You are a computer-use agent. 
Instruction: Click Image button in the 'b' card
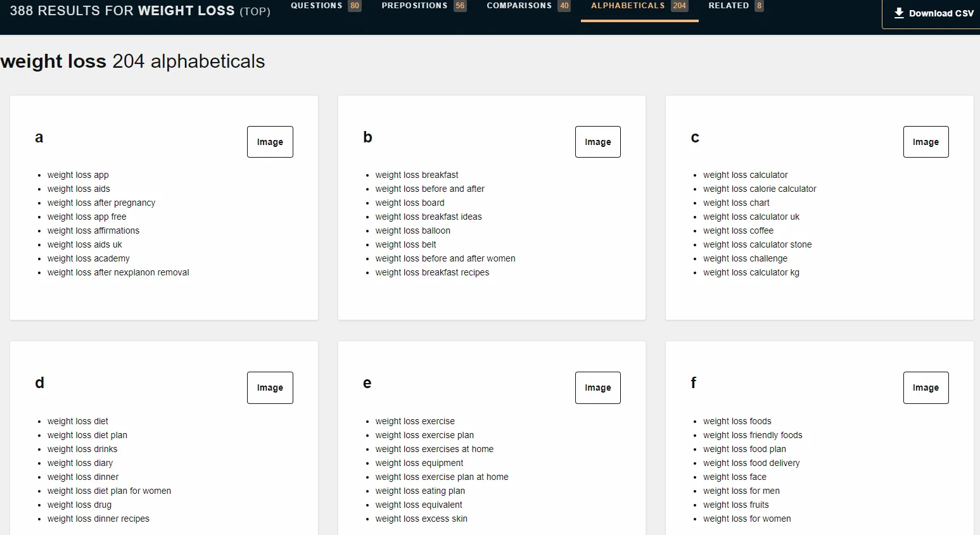pyautogui.click(x=597, y=142)
